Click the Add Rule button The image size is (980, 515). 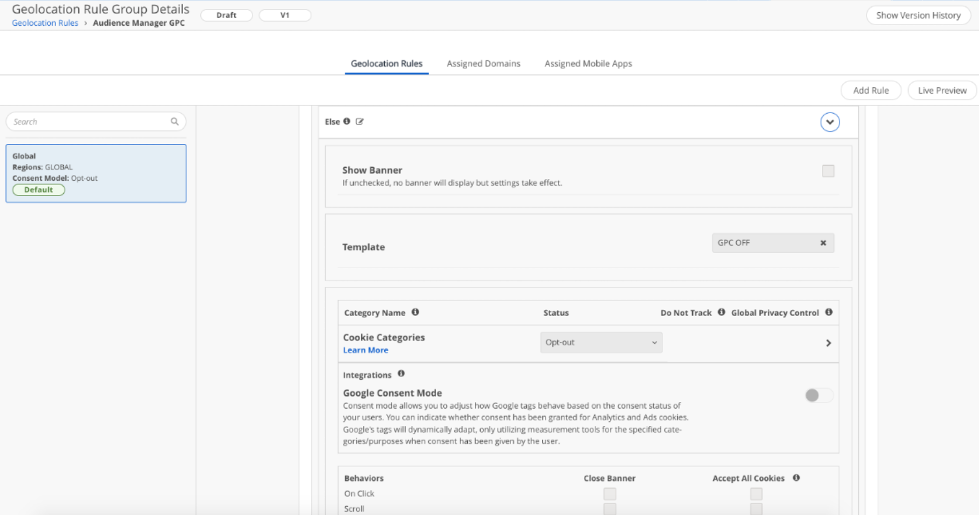pos(870,90)
